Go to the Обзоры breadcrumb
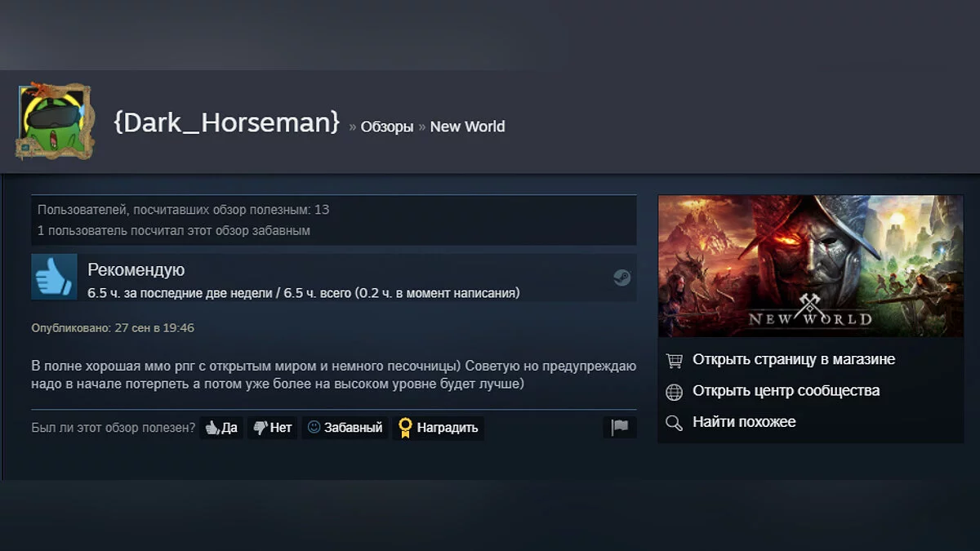This screenshot has width=980, height=551. 387,127
